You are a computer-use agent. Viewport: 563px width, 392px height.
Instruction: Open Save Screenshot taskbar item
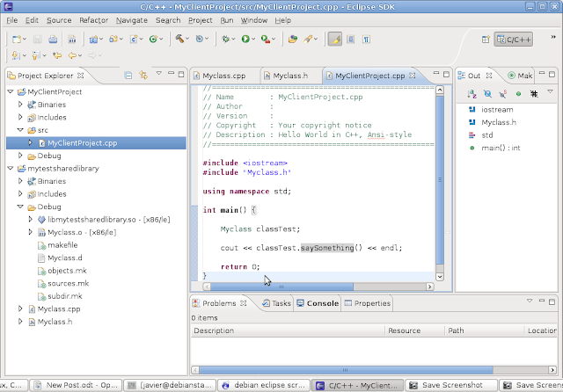(x=451, y=385)
